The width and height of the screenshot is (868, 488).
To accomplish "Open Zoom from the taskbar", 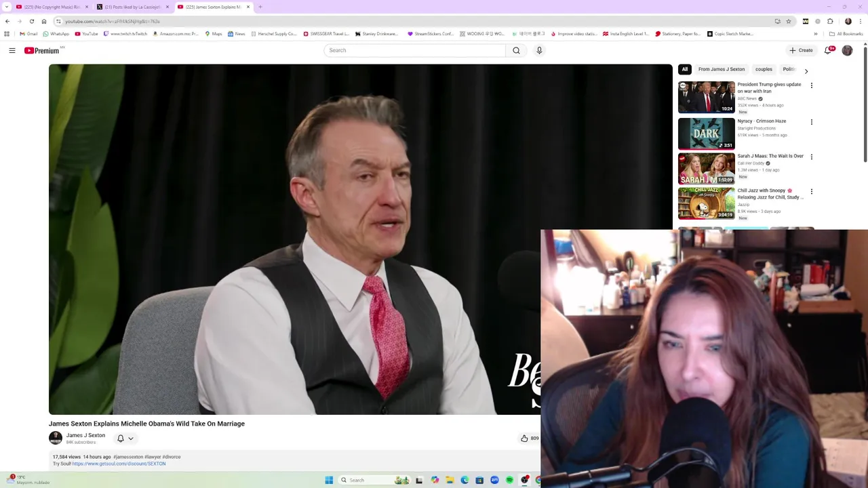I will tap(494, 480).
